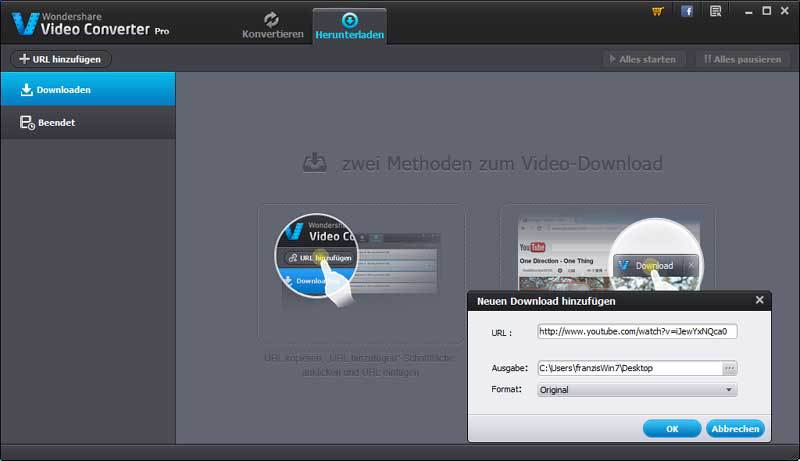Click the Ausgabe path field
The width and height of the screenshot is (800, 461).
(x=630, y=368)
